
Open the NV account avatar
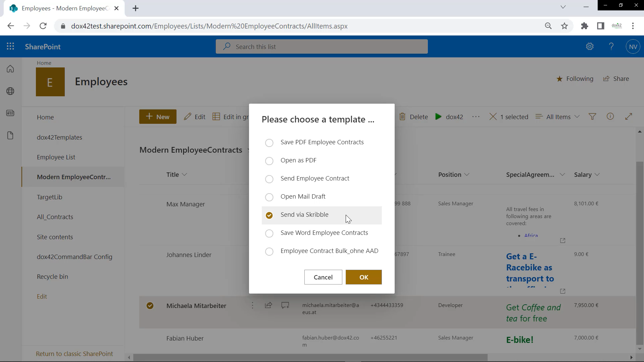tap(633, 47)
